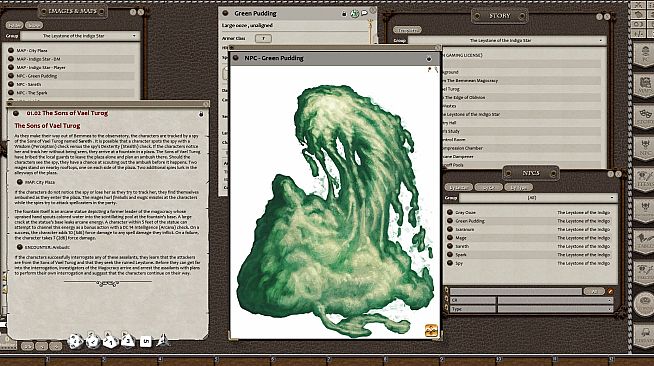Click link icon beside Green Pudding in NPCs list
Image resolution: width=654 pixels, height=366 pixels.
click(450, 221)
